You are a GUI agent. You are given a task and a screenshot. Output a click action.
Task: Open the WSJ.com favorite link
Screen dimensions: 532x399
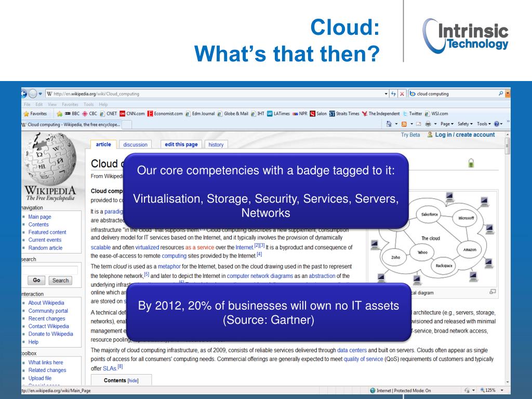point(436,114)
